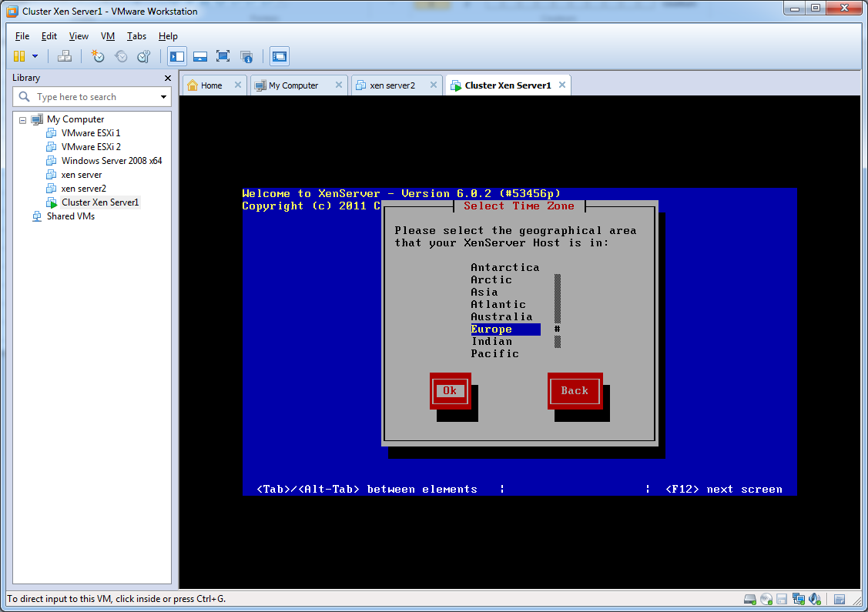Switch to the xen server2 tab

pos(391,85)
